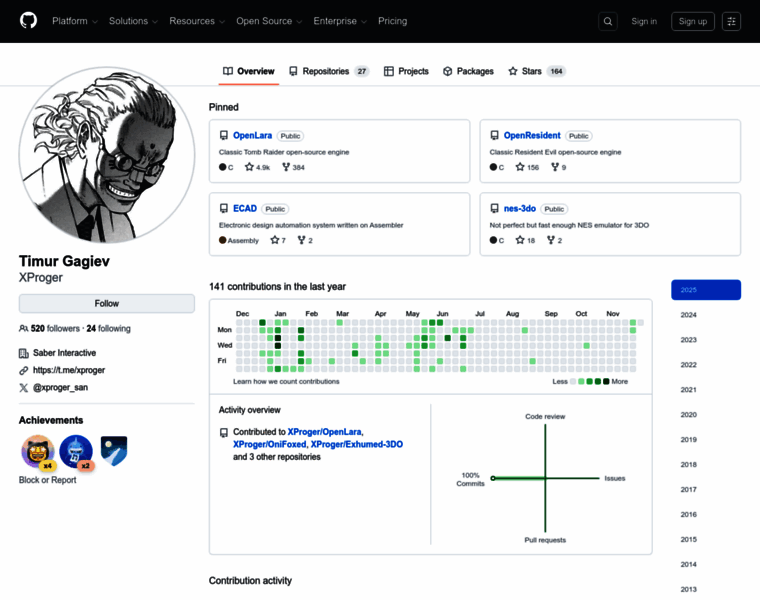Viewport: 760px width, 600px height.
Task: Click fork count 384 on OpenLara card
Action: [293, 167]
